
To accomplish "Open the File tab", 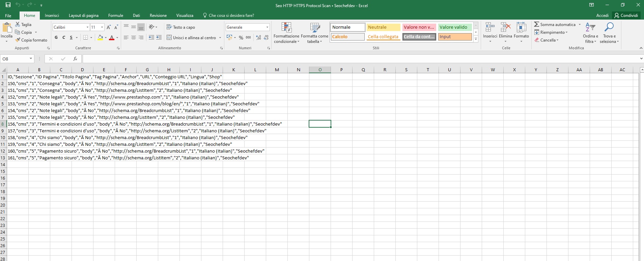I will (8, 16).
